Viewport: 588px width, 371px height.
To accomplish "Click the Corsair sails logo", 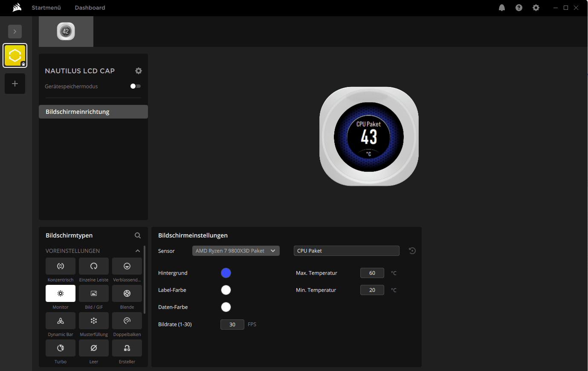I will 17,7.
